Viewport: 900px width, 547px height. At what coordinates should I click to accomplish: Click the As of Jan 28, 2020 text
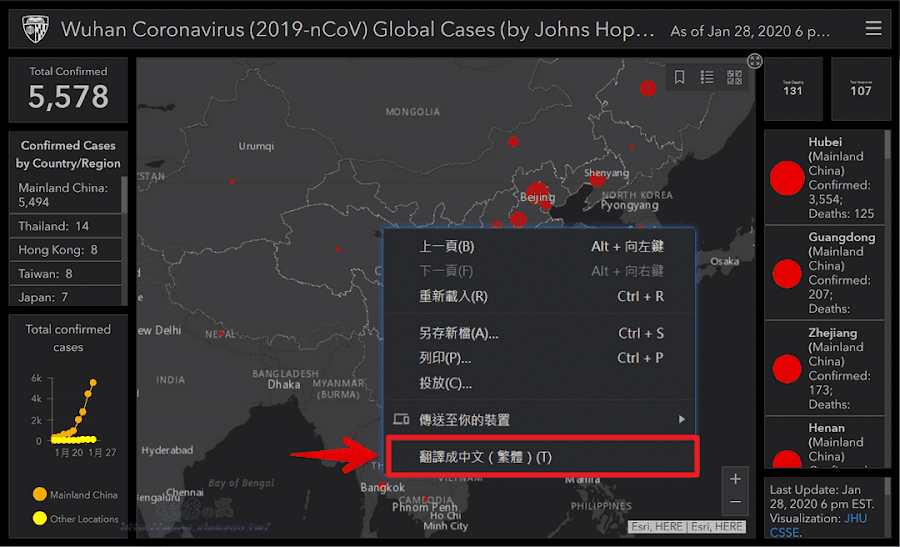[750, 31]
